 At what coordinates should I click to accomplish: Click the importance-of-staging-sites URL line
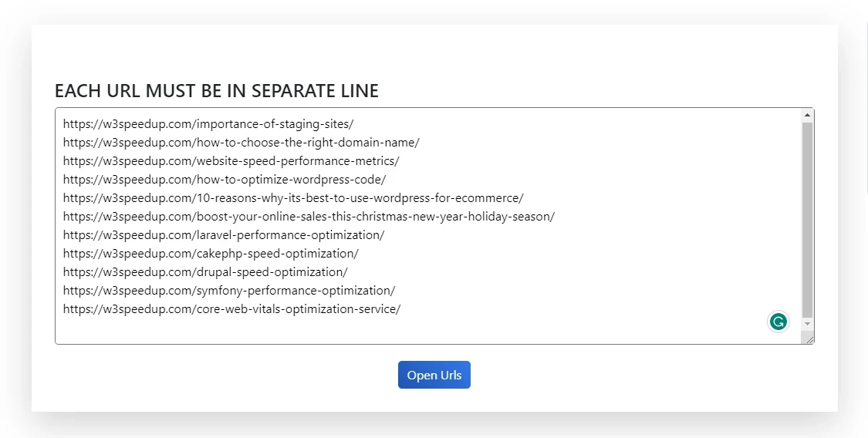point(208,124)
